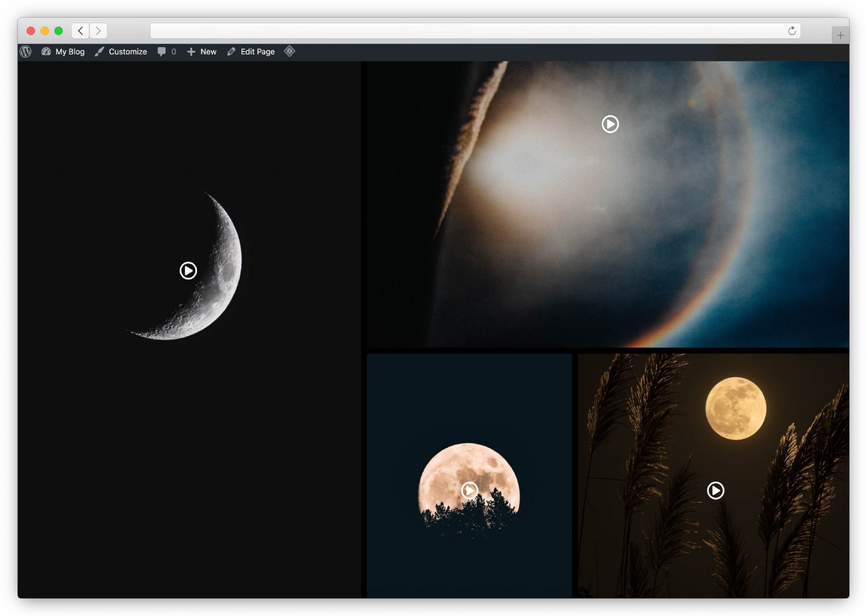The width and height of the screenshot is (867, 616).
Task: Open a new browser tab with the plus button
Action: 841,35
